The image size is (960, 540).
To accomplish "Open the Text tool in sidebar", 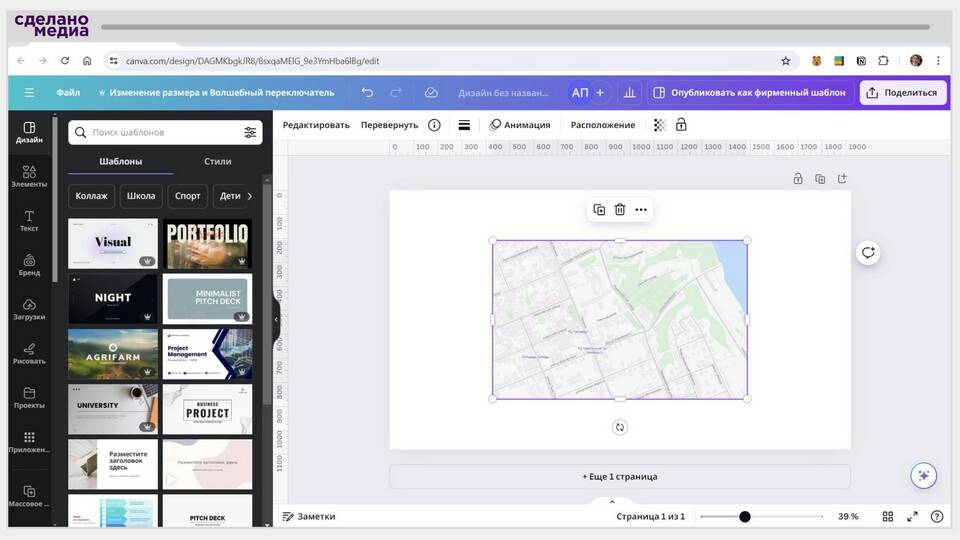I will click(29, 221).
